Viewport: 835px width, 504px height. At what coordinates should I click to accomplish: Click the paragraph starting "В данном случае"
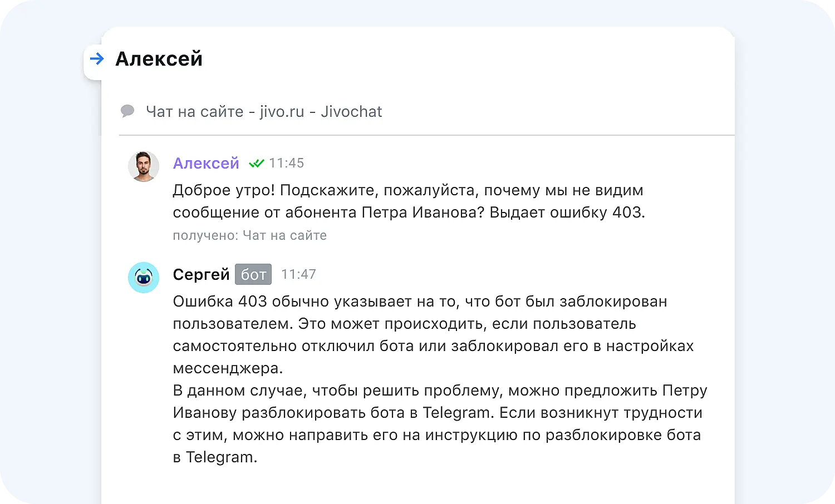point(440,391)
